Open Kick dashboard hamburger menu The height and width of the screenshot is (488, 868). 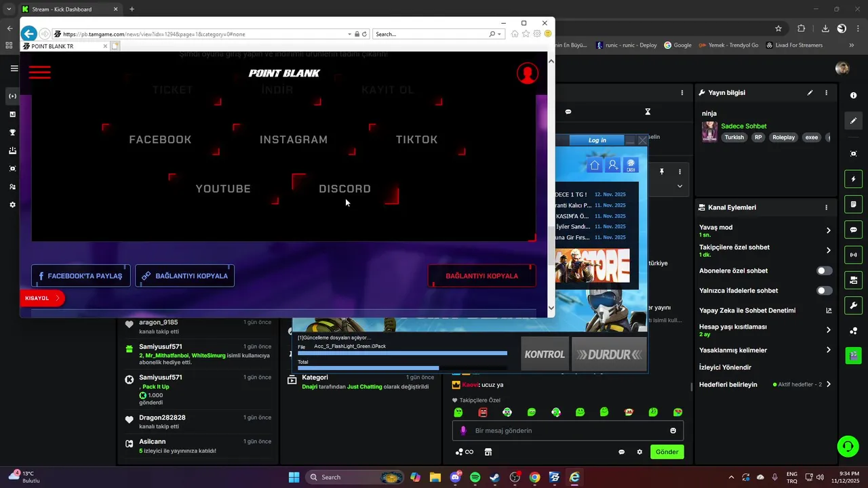14,68
